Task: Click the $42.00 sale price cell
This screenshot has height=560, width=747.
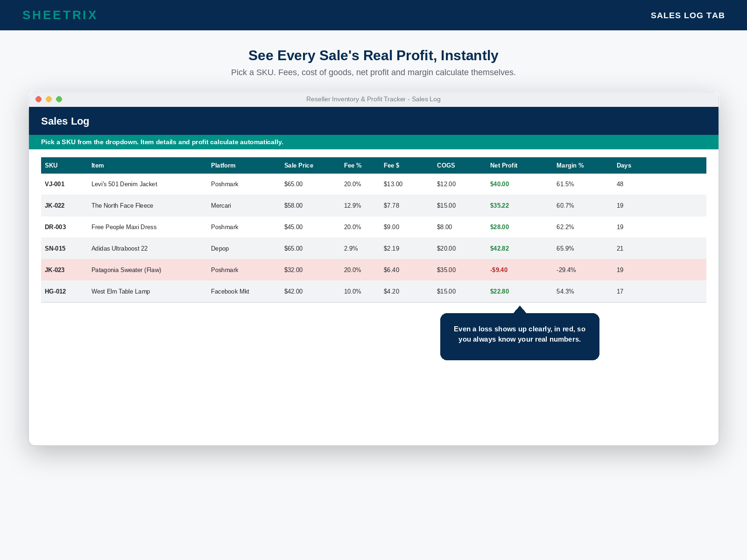Action: [x=293, y=291]
